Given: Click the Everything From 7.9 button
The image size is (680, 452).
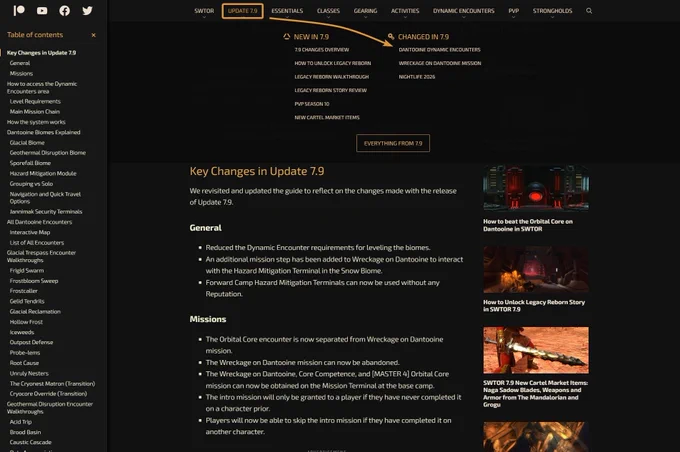Looking at the screenshot, I should click(x=393, y=143).
